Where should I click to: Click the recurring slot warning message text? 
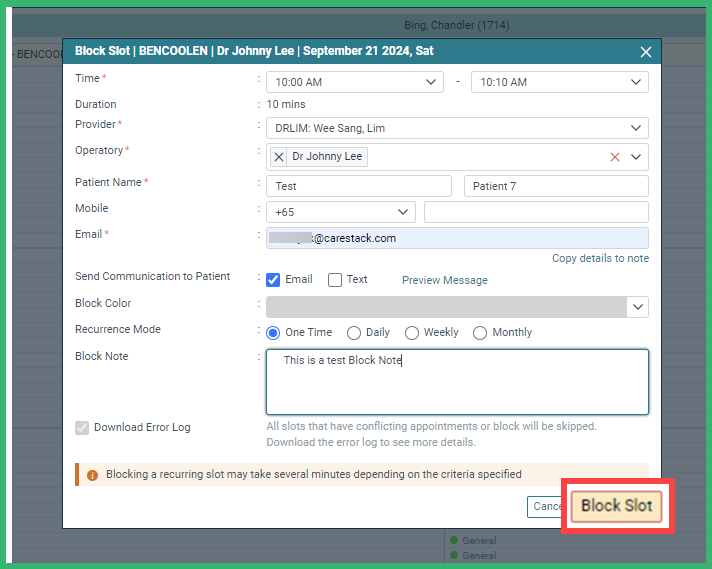(313, 475)
